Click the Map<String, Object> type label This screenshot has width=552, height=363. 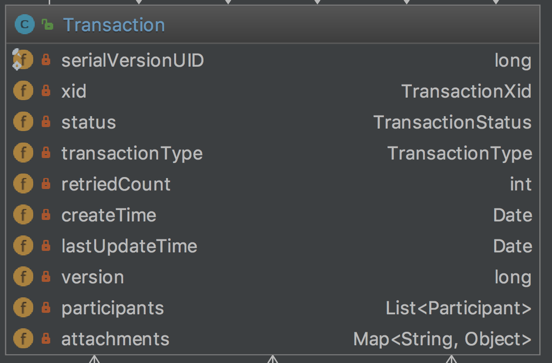pyautogui.click(x=443, y=339)
